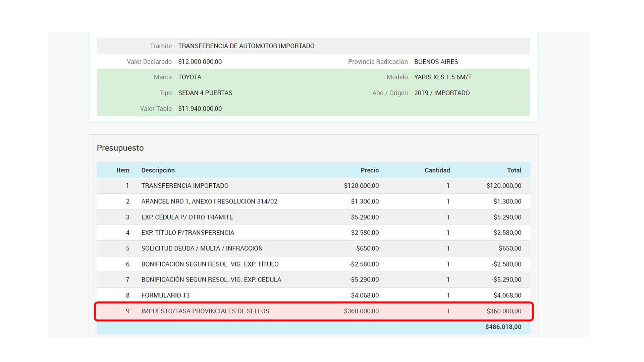Screen dimensions: 644x362
Task: Select the ARANCEL NRO 1 row description
Action: (x=209, y=201)
